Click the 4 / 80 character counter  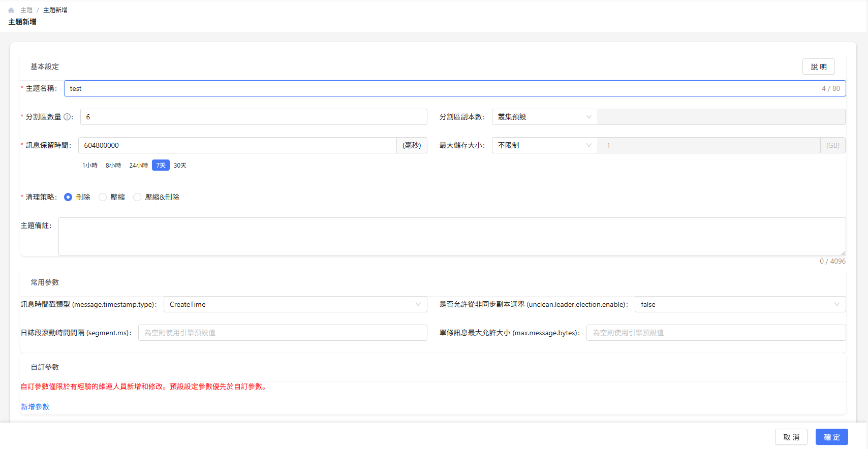tap(831, 88)
